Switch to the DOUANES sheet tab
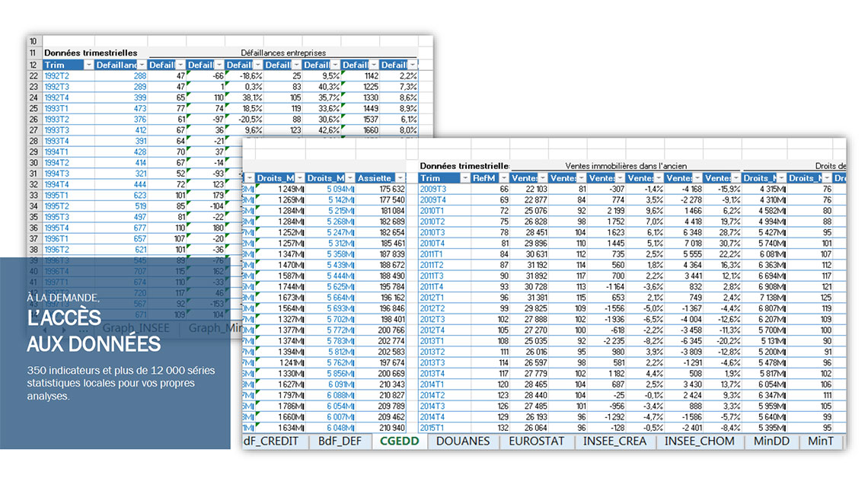This screenshot has width=868, height=488. tap(462, 441)
